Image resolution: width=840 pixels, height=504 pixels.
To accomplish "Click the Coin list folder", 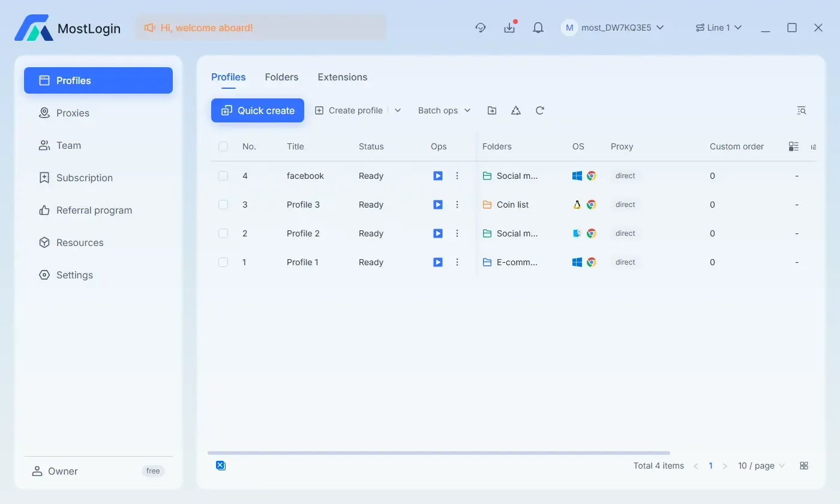I will 506,205.
